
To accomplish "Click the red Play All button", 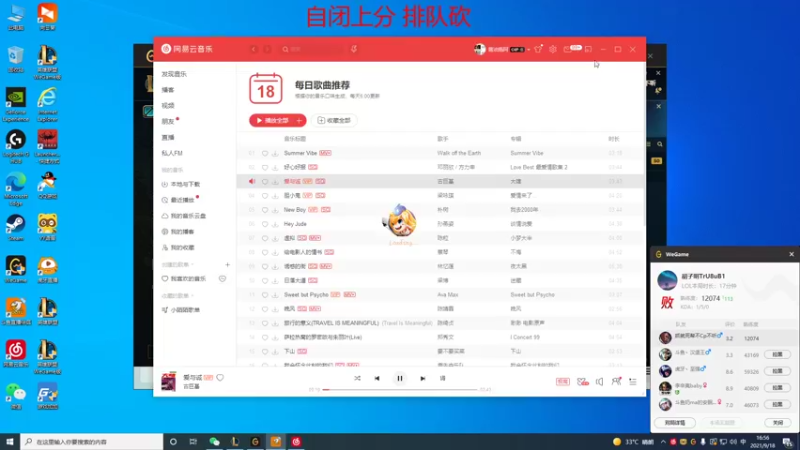I will pos(271,120).
